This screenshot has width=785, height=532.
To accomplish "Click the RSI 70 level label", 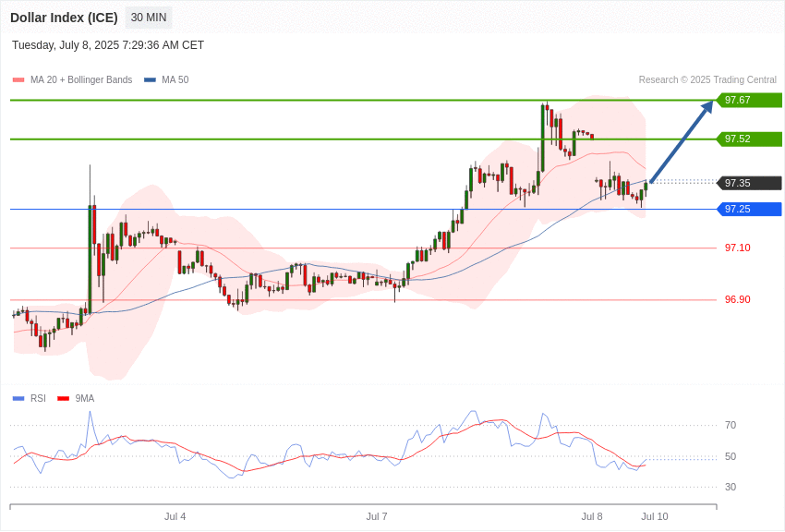I will [x=731, y=426].
